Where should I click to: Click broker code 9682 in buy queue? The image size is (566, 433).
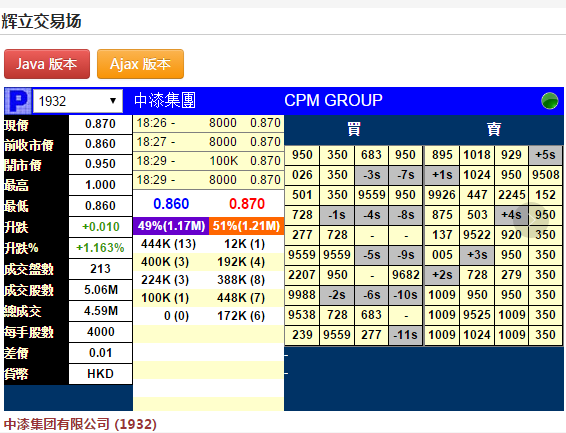[x=405, y=275]
